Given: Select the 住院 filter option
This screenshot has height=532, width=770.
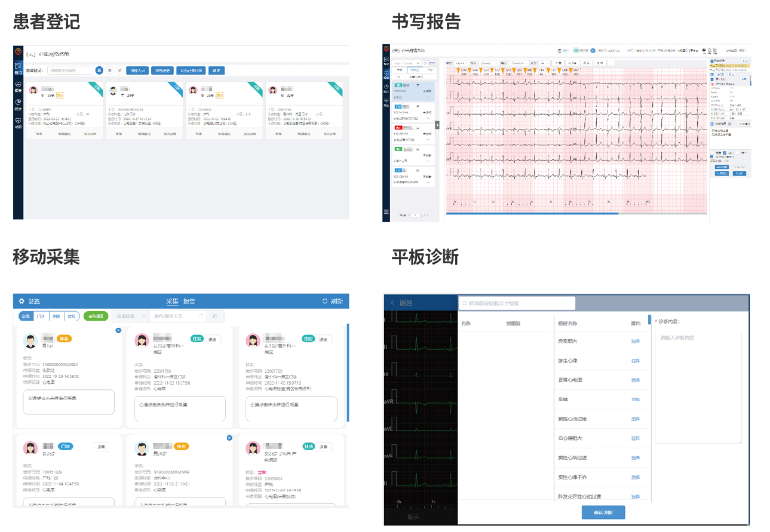Looking at the screenshot, I should click(56, 316).
